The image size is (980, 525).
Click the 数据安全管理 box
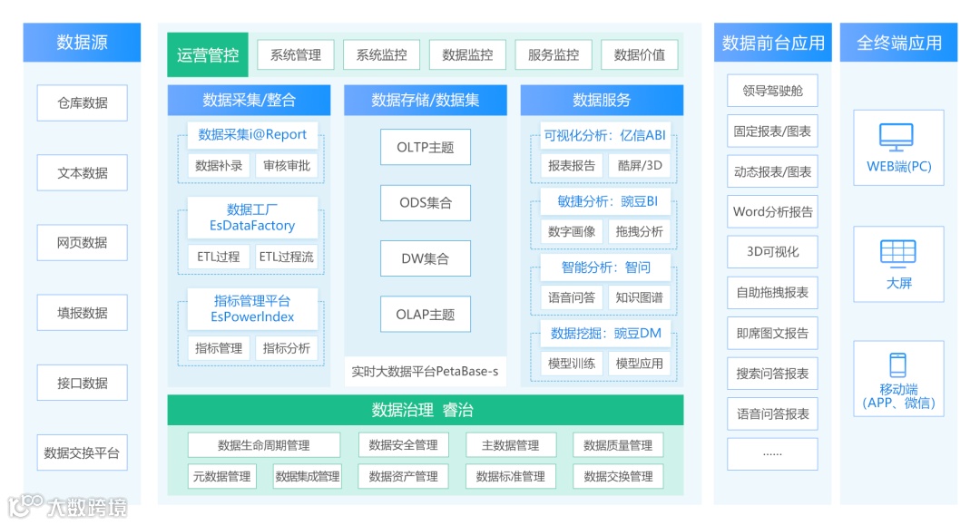[403, 445]
